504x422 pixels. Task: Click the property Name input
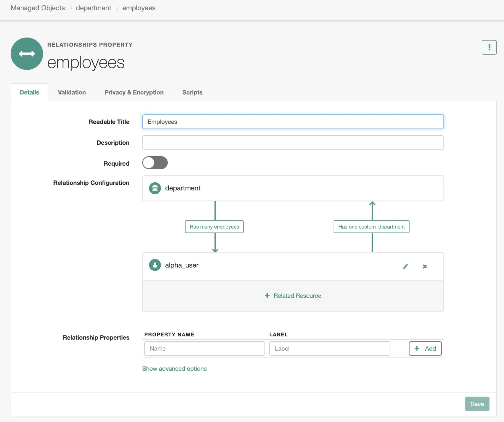(x=204, y=348)
